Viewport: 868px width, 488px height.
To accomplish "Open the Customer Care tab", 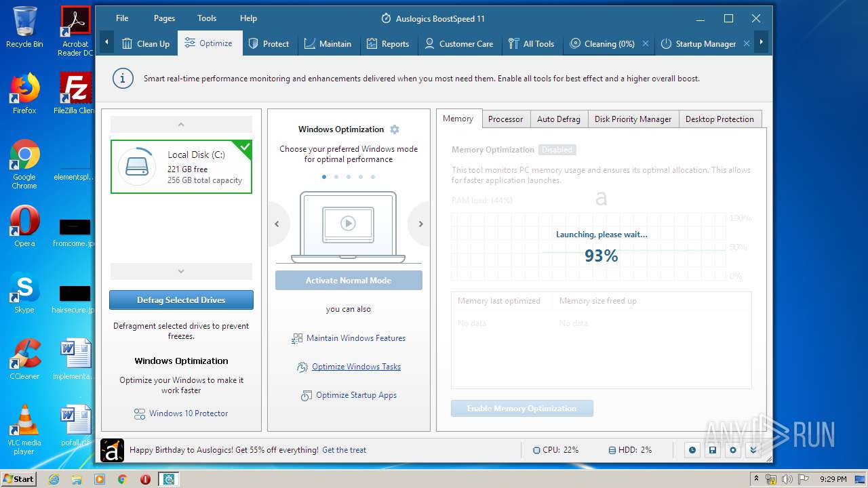I will click(x=459, y=43).
